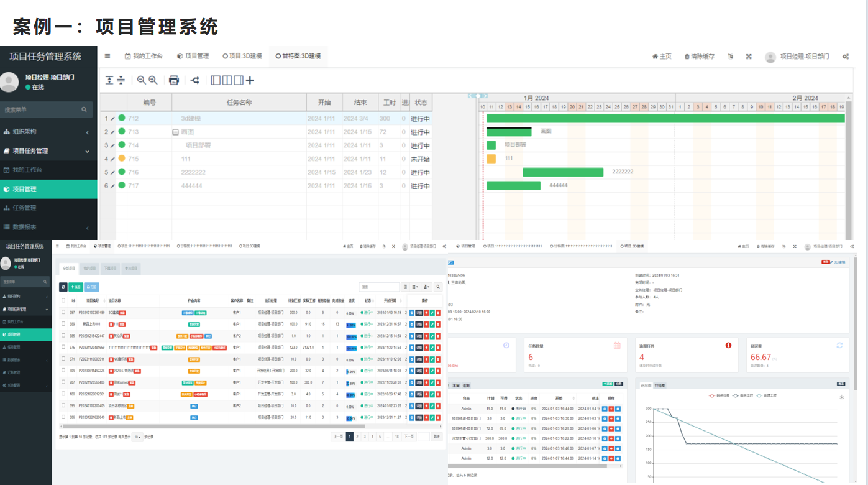Click the print icon in the Gantt toolbar
868x485 pixels.
(x=174, y=80)
